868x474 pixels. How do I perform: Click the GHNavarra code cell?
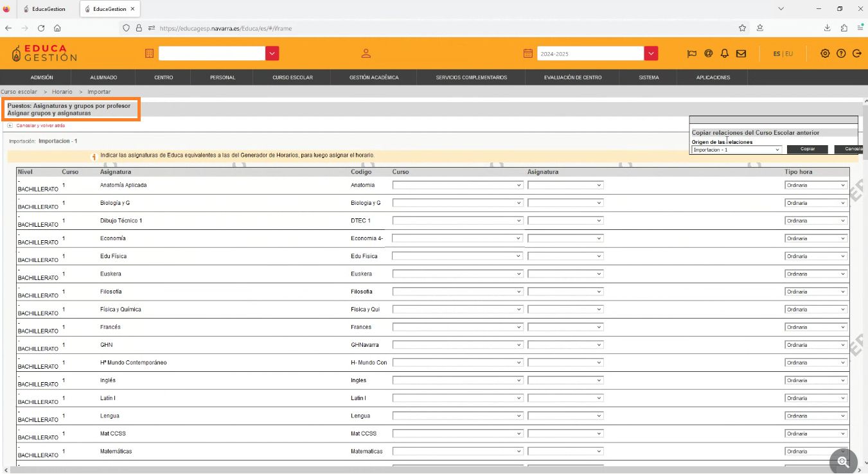(x=365, y=345)
